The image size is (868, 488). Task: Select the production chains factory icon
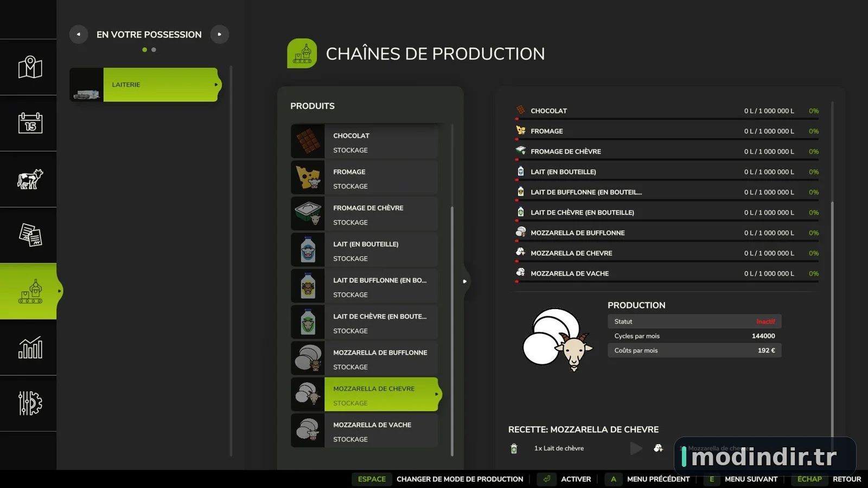30,291
